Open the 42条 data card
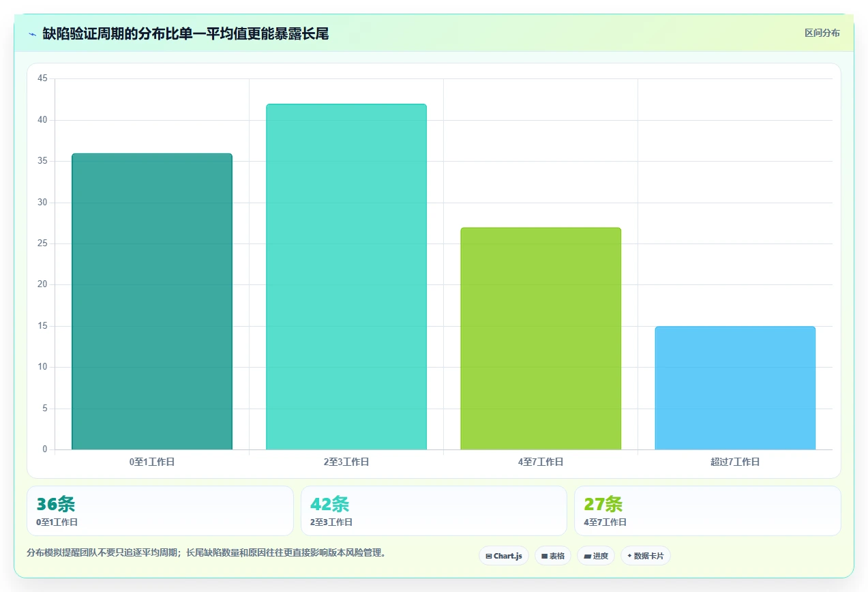 click(434, 511)
